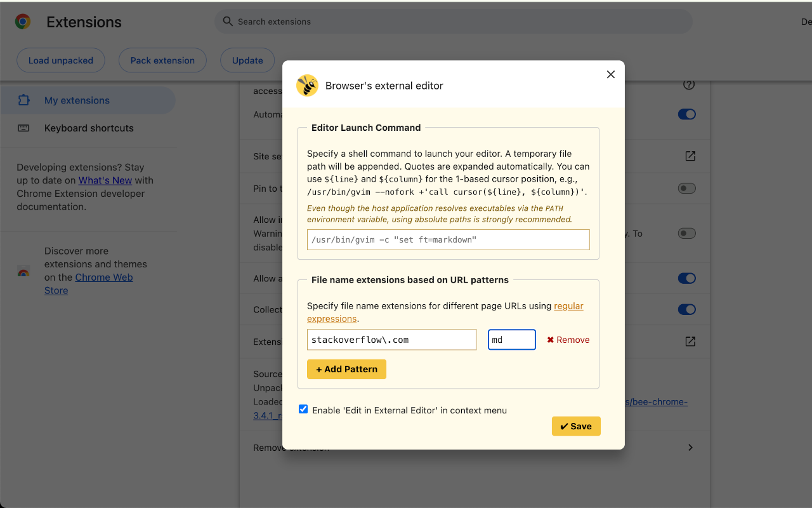The height and width of the screenshot is (508, 812).
Task: Click the bee extension logo
Action: (x=307, y=85)
